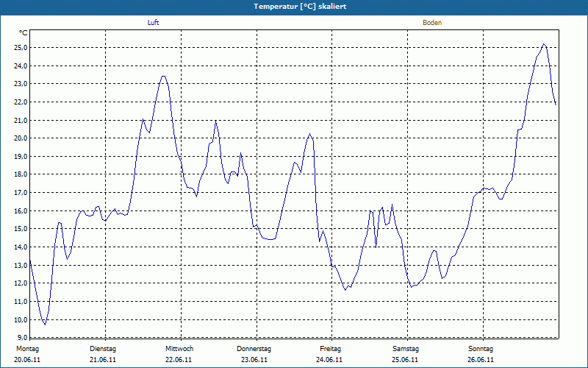Click the date '21.06.11'

[103, 360]
